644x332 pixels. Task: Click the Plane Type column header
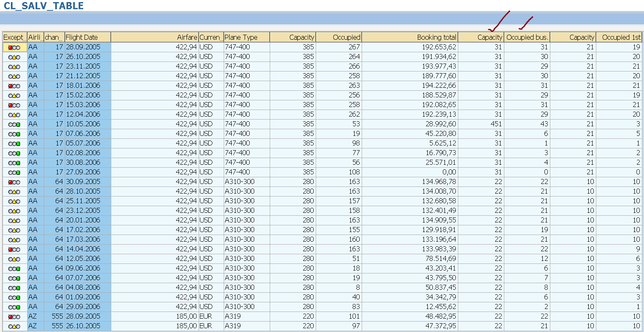(247, 37)
